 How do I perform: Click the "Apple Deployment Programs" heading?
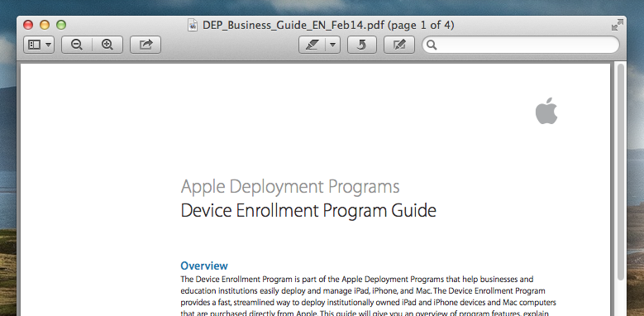(x=290, y=187)
